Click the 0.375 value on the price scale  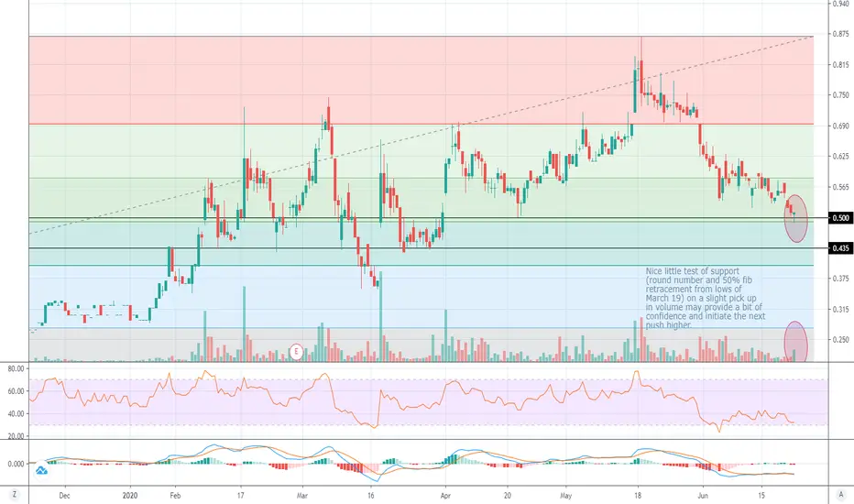841,279
